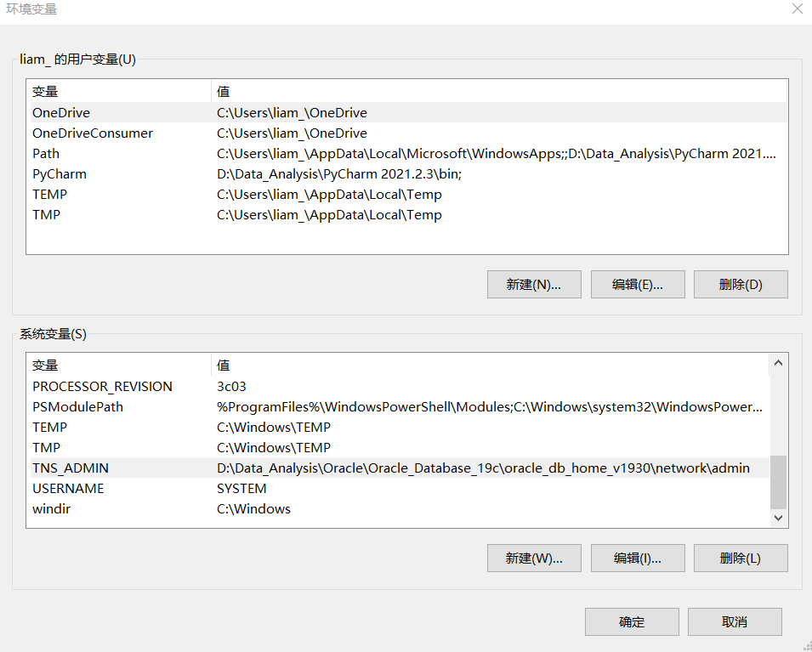This screenshot has height=652, width=812.
Task: Select the PyCharm user variable
Action: point(409,174)
